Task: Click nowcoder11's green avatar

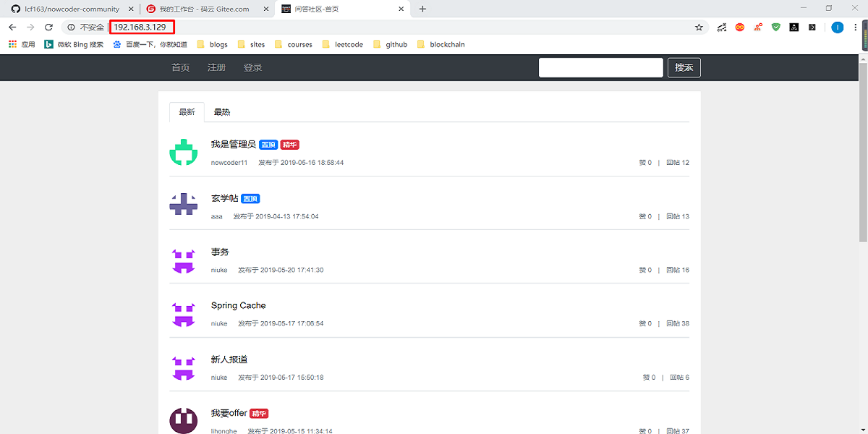Action: pyautogui.click(x=184, y=152)
